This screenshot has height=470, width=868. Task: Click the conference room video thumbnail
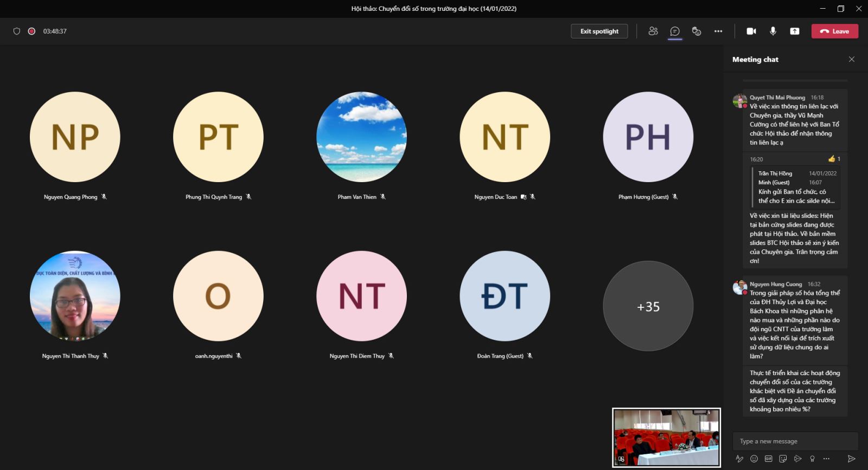tap(666, 437)
